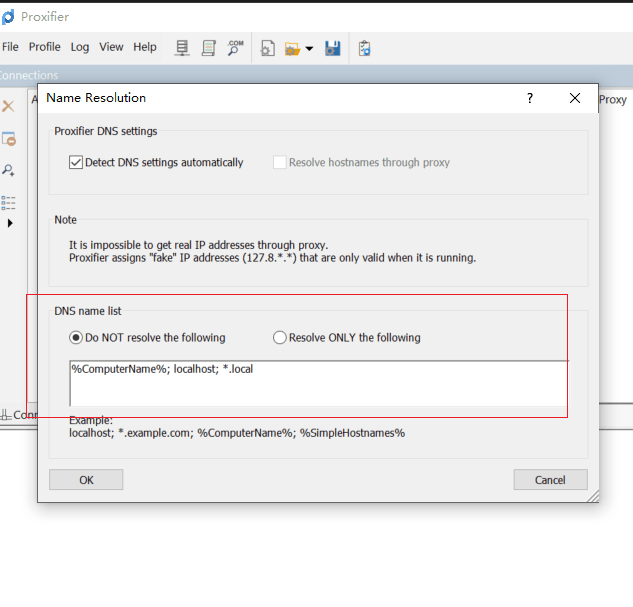Open Proxy Servers toolbar icon
Image resolution: width=633 pixels, height=607 pixels.
(182, 48)
